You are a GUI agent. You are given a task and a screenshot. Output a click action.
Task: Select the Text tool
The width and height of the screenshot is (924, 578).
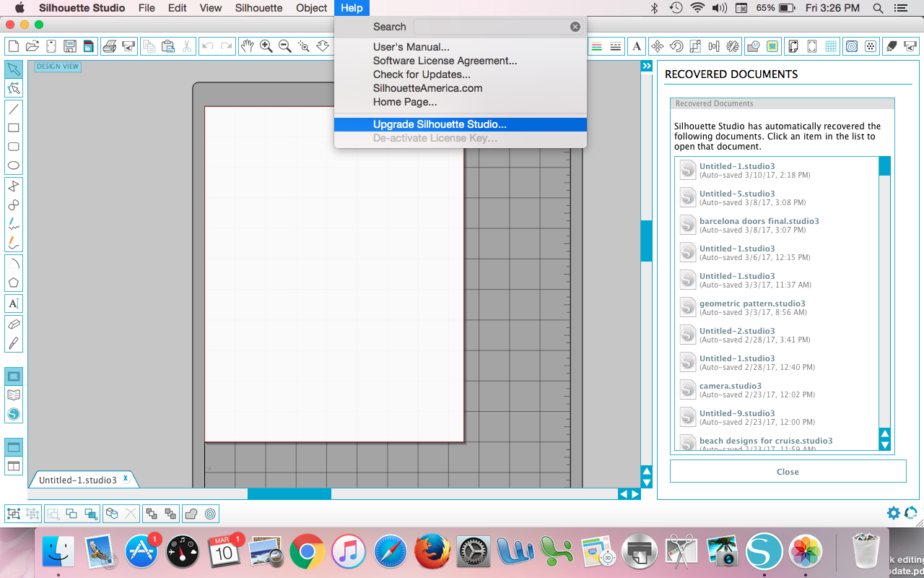click(13, 303)
